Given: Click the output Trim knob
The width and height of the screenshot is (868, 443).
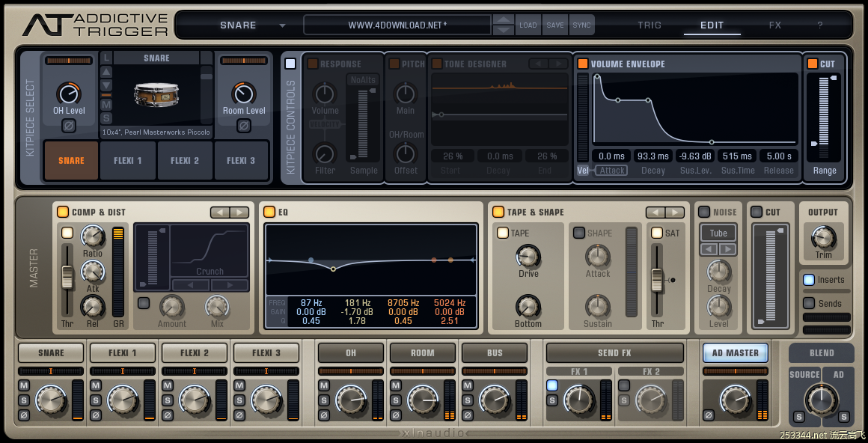Looking at the screenshot, I should 823,237.
